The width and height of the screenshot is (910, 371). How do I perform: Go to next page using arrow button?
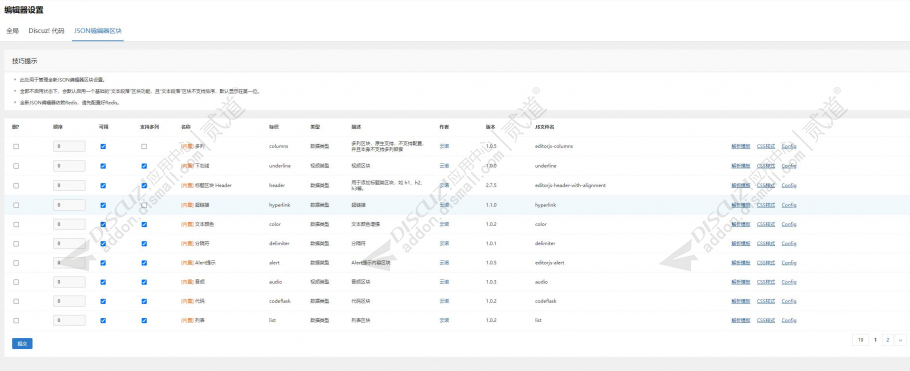click(900, 340)
